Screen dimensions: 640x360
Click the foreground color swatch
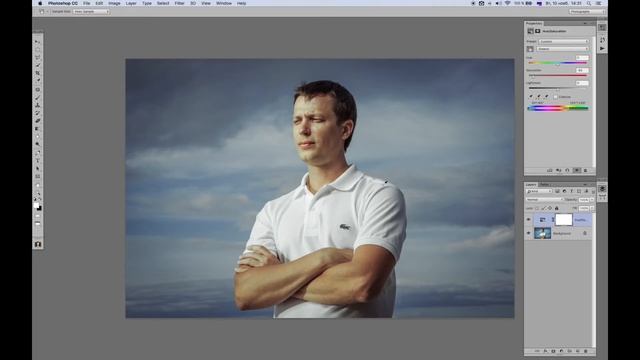(36, 205)
